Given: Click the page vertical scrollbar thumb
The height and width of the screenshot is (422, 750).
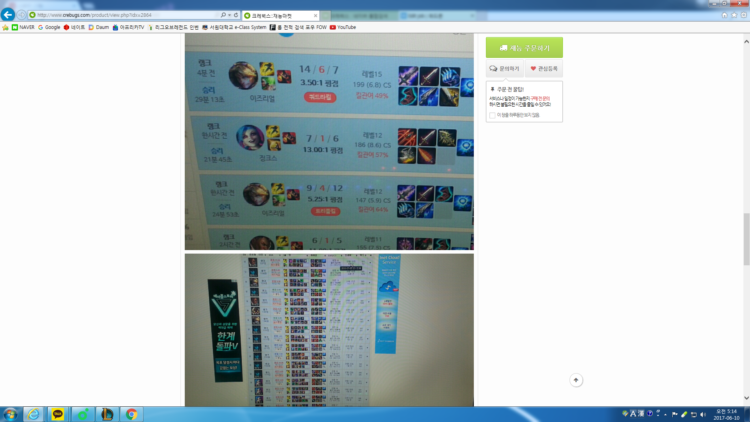Looking at the screenshot, I should (746, 238).
